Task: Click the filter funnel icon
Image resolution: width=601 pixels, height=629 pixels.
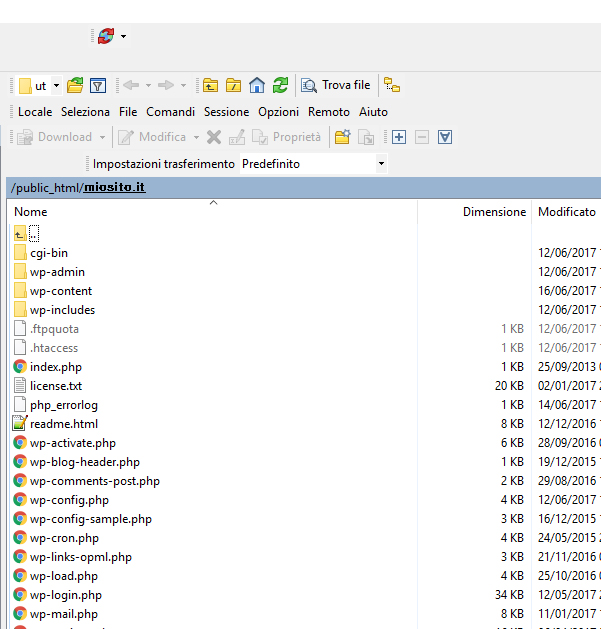Action: pos(98,86)
